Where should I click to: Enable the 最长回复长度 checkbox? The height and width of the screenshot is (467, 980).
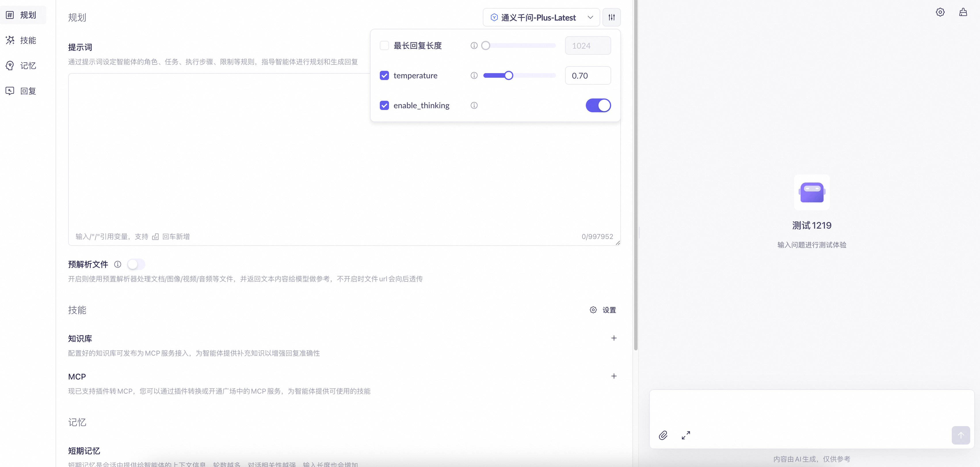point(384,46)
